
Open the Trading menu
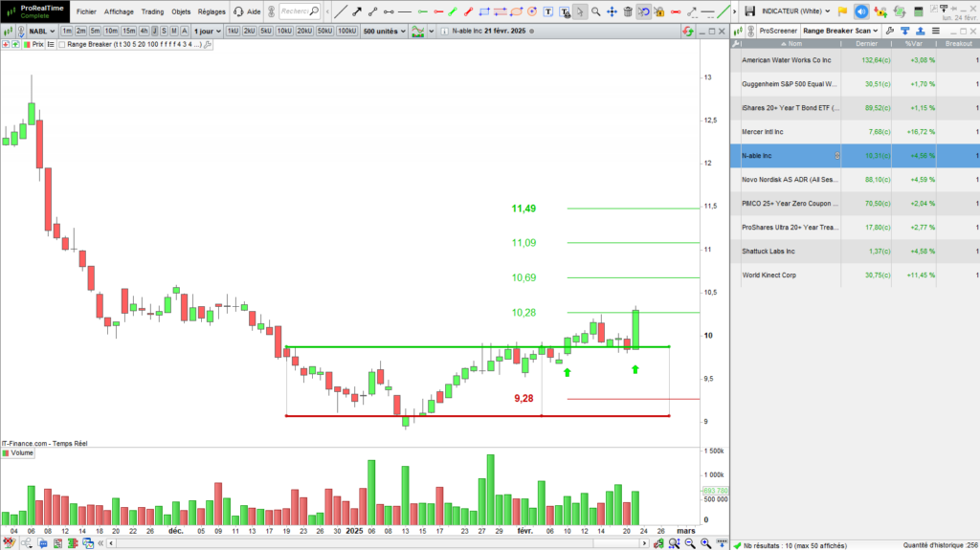(x=152, y=11)
